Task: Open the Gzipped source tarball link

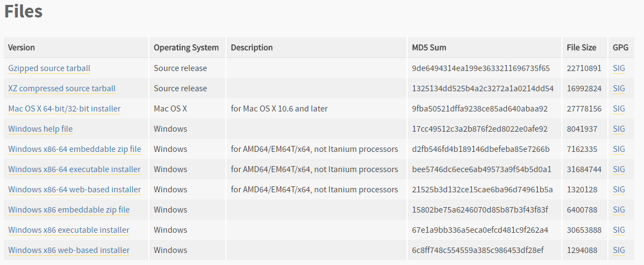Action: pyautogui.click(x=49, y=68)
